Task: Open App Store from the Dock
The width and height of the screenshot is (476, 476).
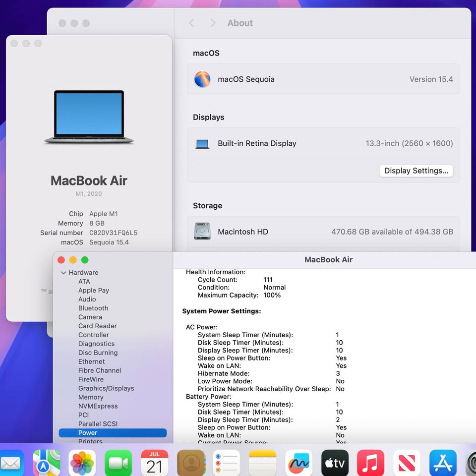Action: 443,463
